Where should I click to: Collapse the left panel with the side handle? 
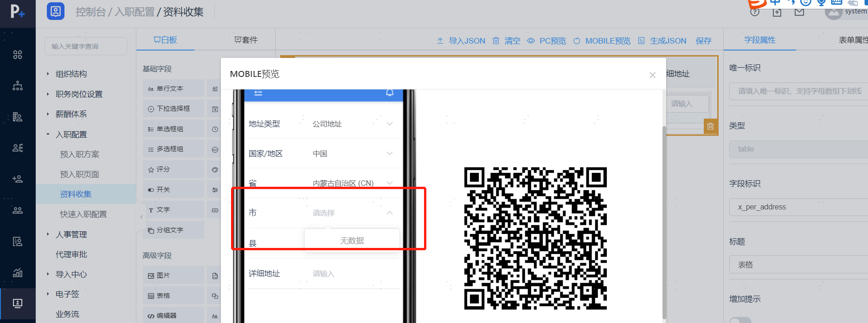(x=141, y=217)
